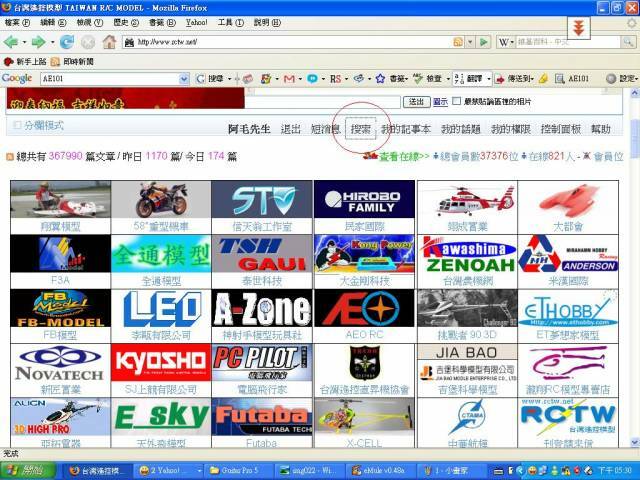Open the 即時新聞 feed bookmark
Viewport: 640px width, 480px height.
72,62
